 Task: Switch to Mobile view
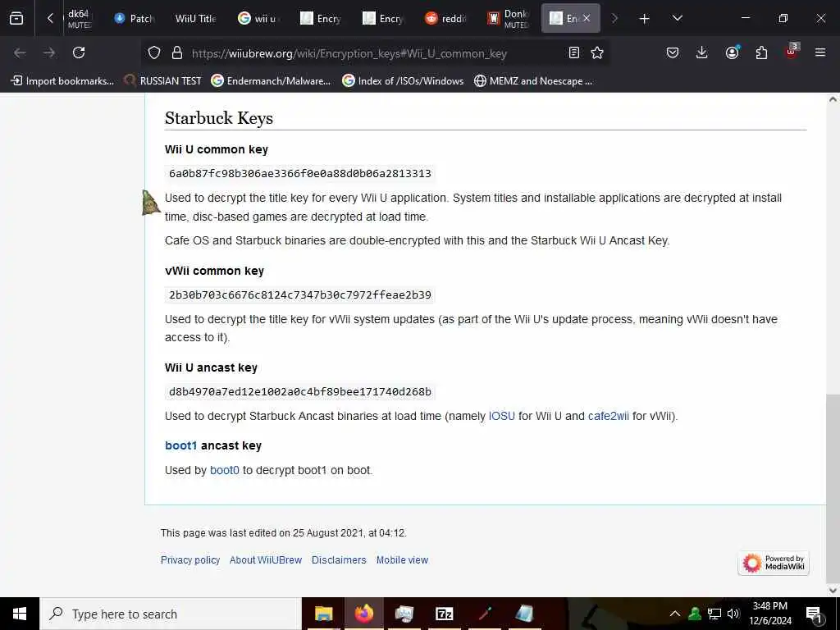402,559
